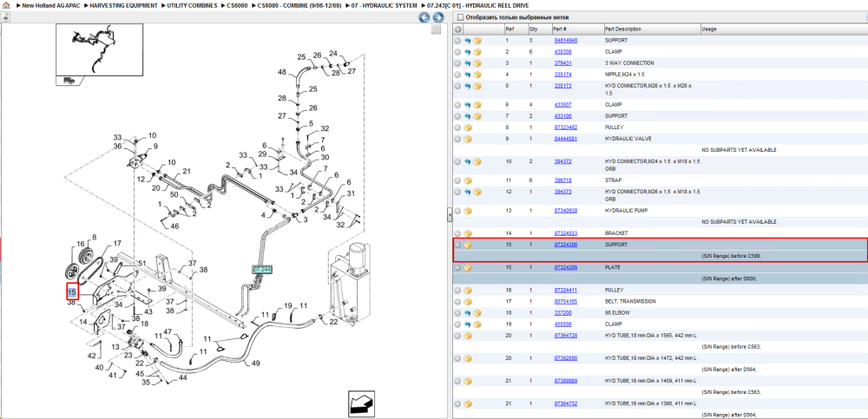Select callout number 49 on the hose
The width and height of the screenshot is (868, 419).
point(255,363)
